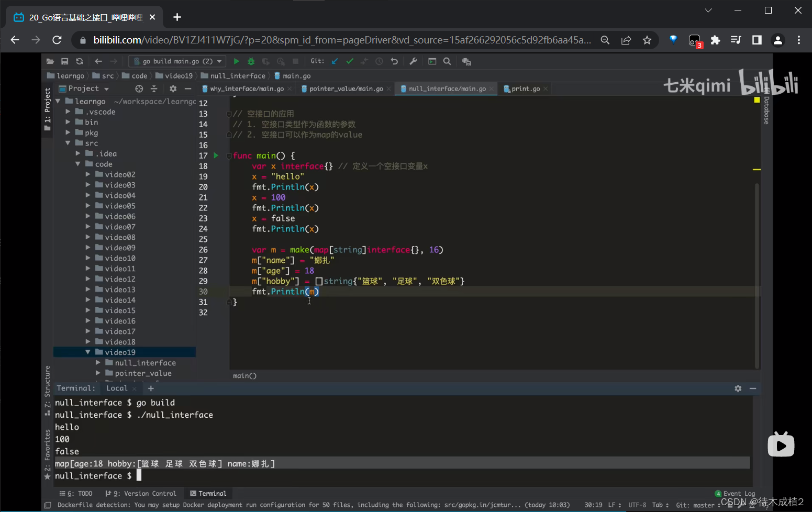The width and height of the screenshot is (812, 512).
Task: Click the Git commit green checkmark
Action: (x=350, y=61)
